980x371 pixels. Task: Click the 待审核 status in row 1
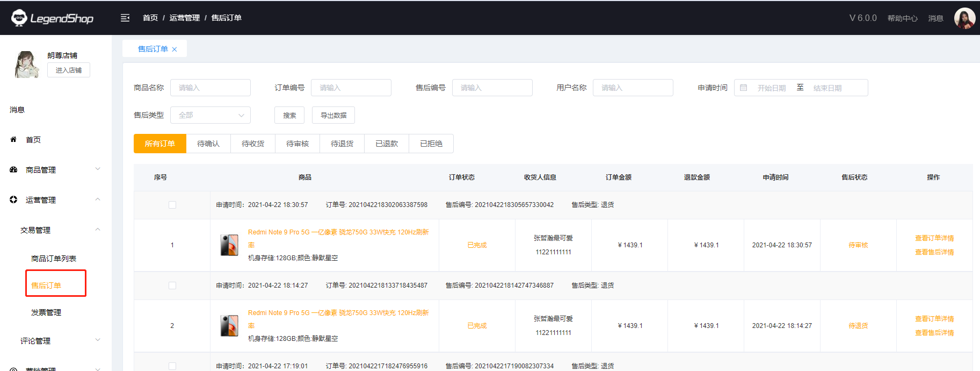click(858, 245)
